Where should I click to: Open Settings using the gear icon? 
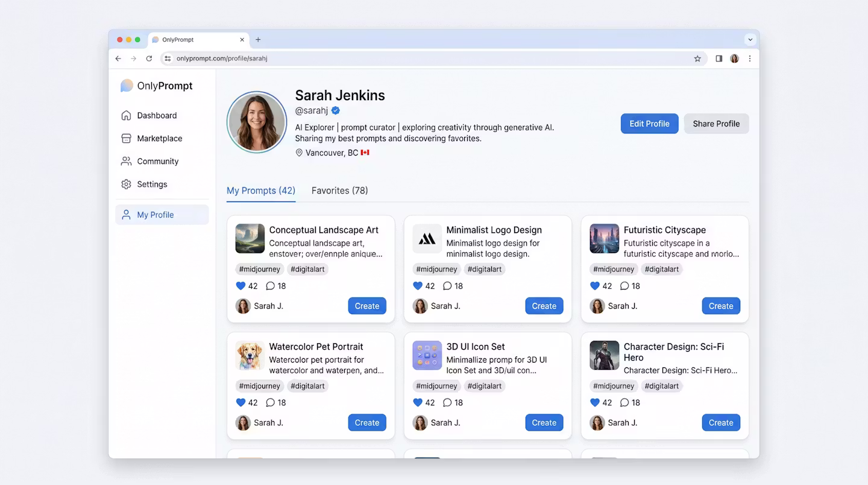pyautogui.click(x=126, y=184)
